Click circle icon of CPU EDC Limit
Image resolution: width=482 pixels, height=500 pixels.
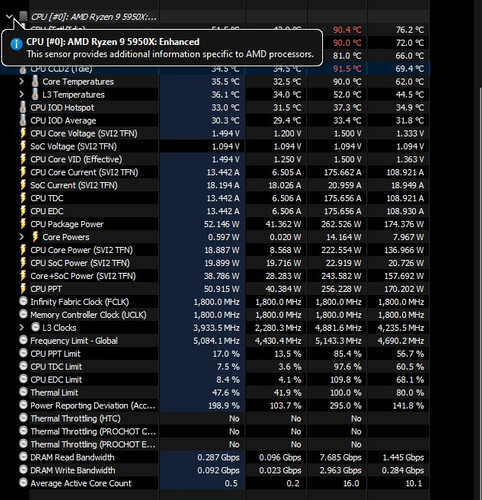click(x=23, y=379)
